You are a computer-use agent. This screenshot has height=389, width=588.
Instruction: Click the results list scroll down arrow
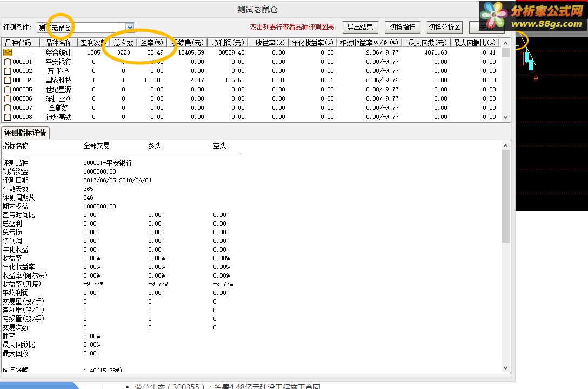click(x=505, y=117)
